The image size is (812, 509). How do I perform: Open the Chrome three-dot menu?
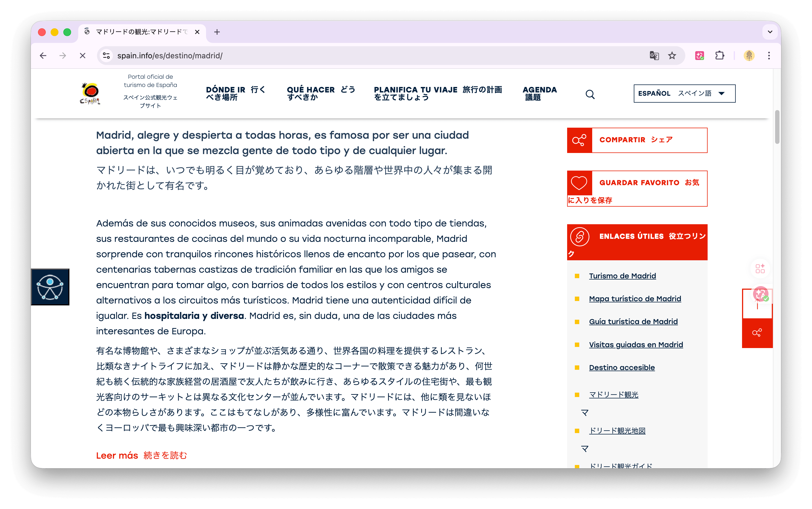(x=769, y=56)
